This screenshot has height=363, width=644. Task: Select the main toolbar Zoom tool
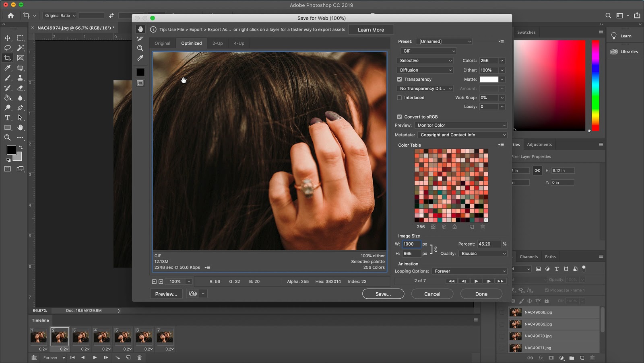pyautogui.click(x=8, y=137)
